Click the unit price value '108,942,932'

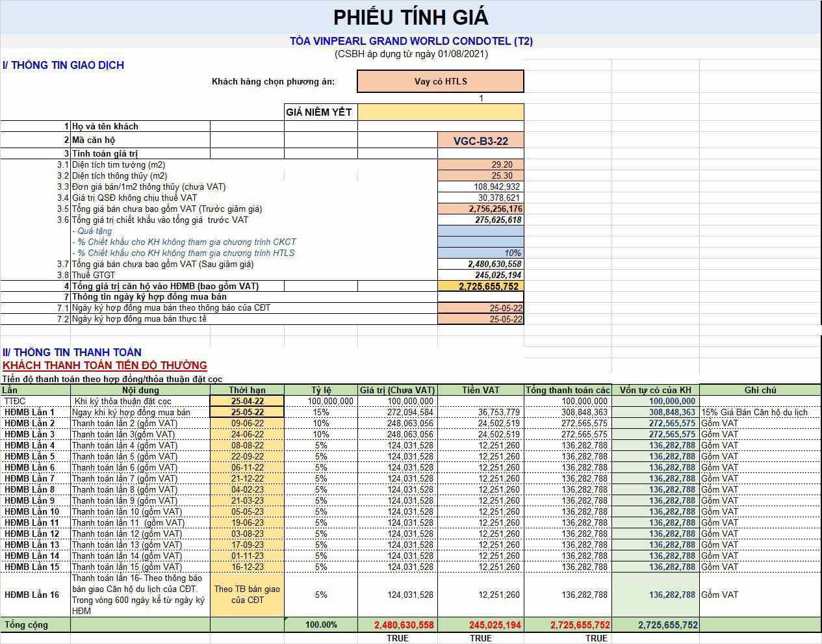pos(480,187)
